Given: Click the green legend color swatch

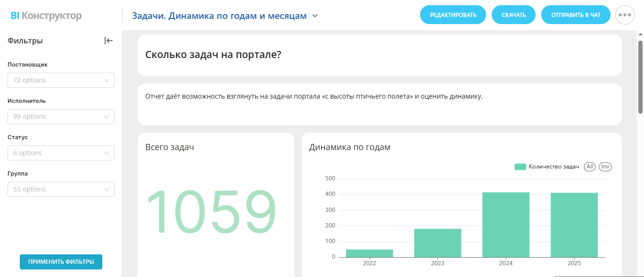Looking at the screenshot, I should [x=520, y=167].
